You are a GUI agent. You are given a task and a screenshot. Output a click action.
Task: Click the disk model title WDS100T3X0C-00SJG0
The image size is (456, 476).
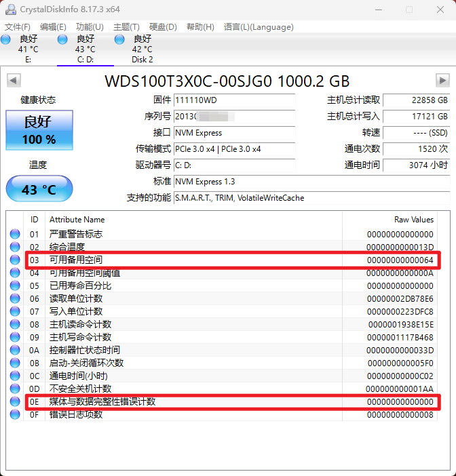pos(227,81)
